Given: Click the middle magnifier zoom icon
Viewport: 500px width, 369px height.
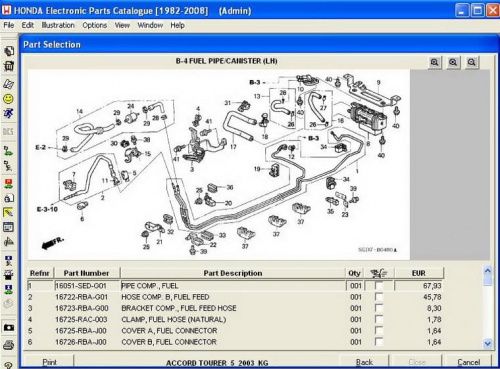Looking at the screenshot, I should pos(453,62).
